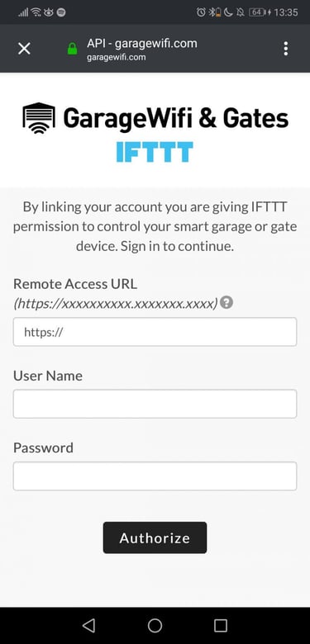
Task: Tap the garagewifi.com URL text
Action: [117, 57]
